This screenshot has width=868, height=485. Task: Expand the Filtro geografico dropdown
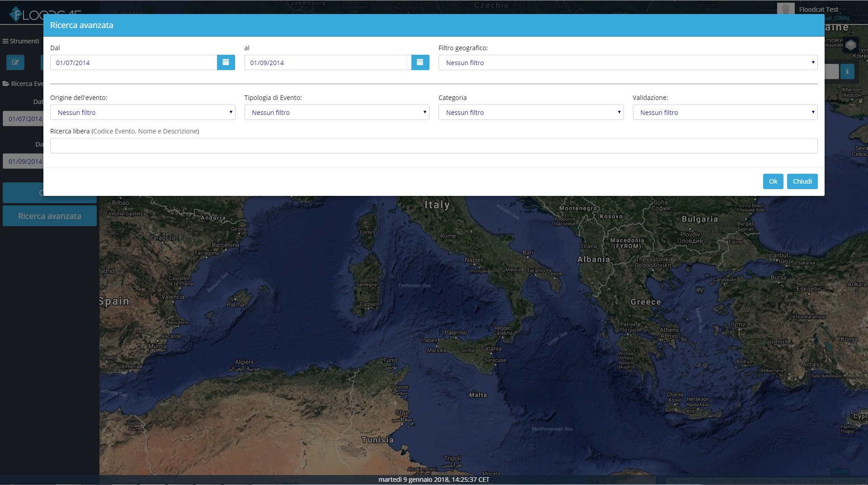point(627,62)
